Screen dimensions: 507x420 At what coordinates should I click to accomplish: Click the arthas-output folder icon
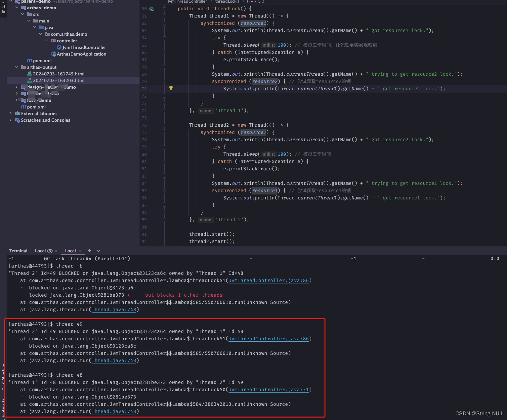click(x=23, y=67)
